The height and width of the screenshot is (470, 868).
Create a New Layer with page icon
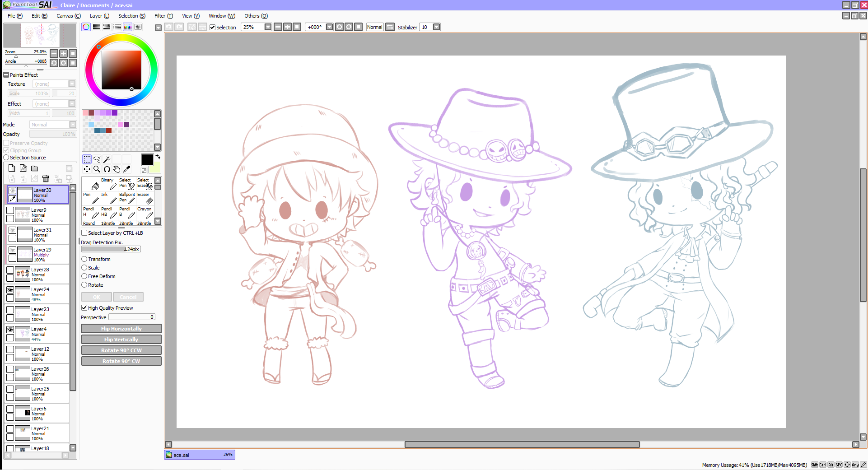[12, 168]
